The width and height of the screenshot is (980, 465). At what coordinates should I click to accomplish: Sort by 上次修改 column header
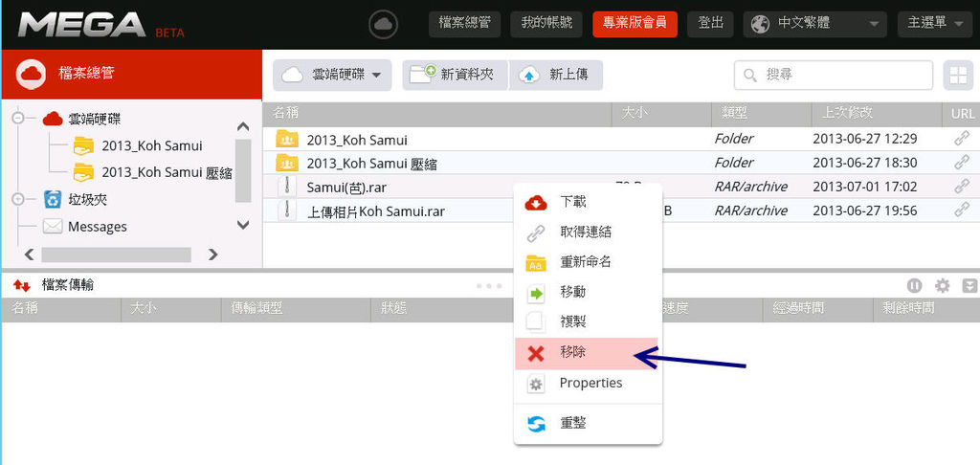coord(877,114)
